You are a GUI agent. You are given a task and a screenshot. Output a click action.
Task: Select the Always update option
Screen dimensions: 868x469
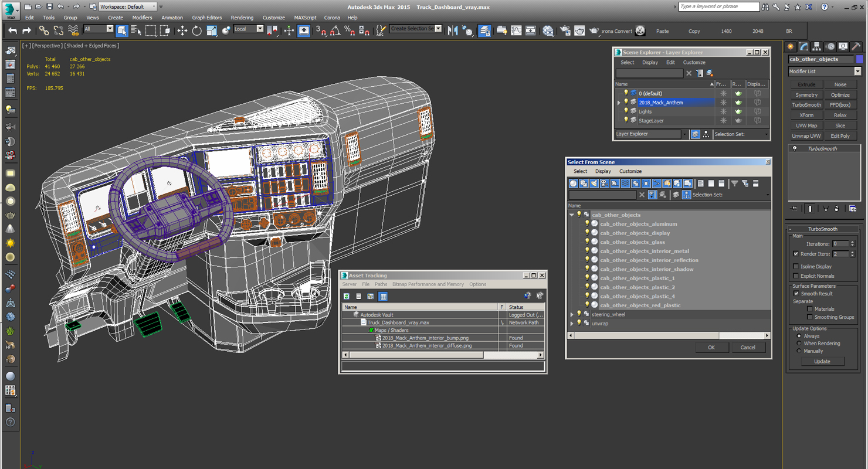click(799, 336)
